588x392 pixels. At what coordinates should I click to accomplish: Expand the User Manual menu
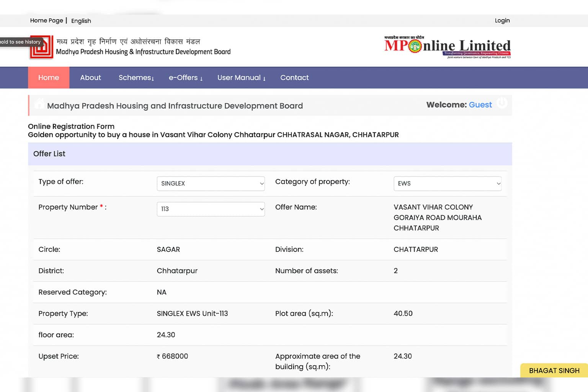pos(242,78)
